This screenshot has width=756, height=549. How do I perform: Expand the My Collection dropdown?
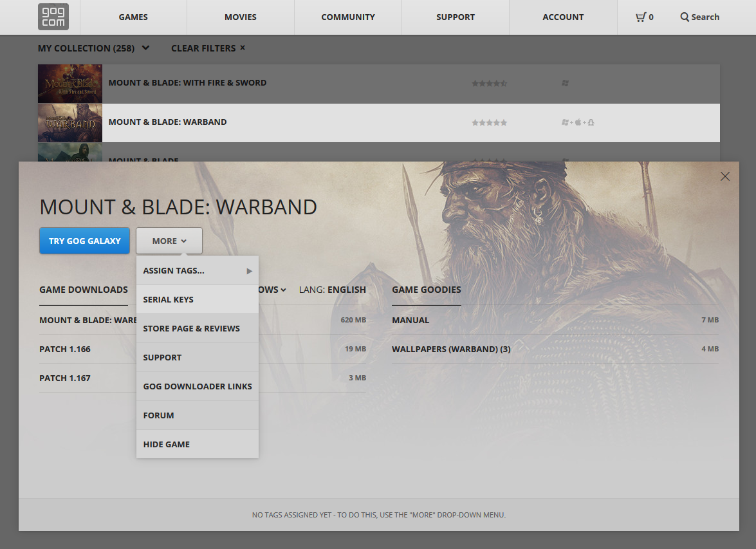pyautogui.click(x=145, y=48)
